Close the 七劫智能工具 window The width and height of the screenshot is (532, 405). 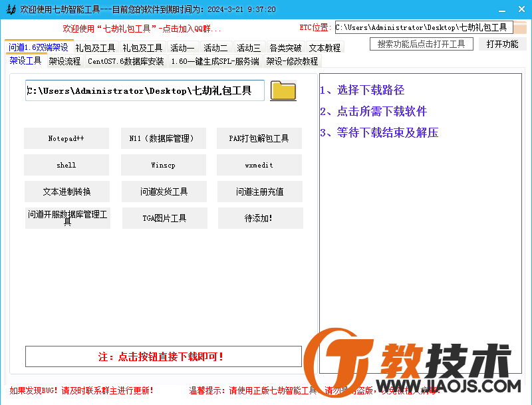(x=521, y=9)
